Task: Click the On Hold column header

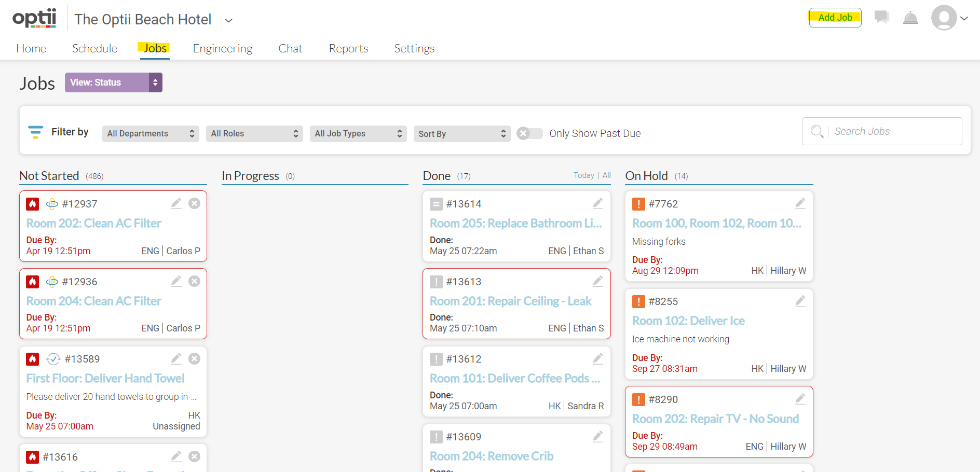Action: (x=646, y=176)
